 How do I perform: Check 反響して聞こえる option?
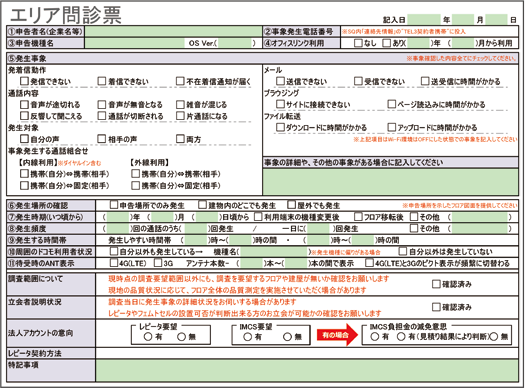(x=24, y=116)
